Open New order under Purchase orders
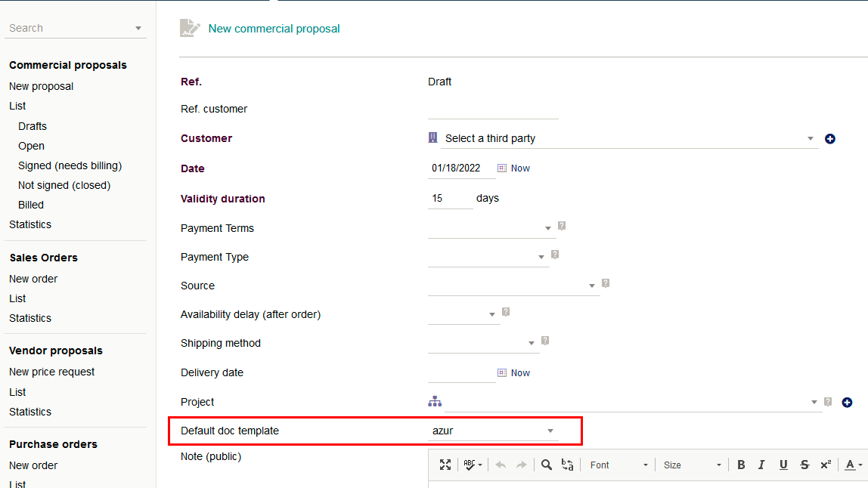This screenshot has height=488, width=868. coord(33,465)
